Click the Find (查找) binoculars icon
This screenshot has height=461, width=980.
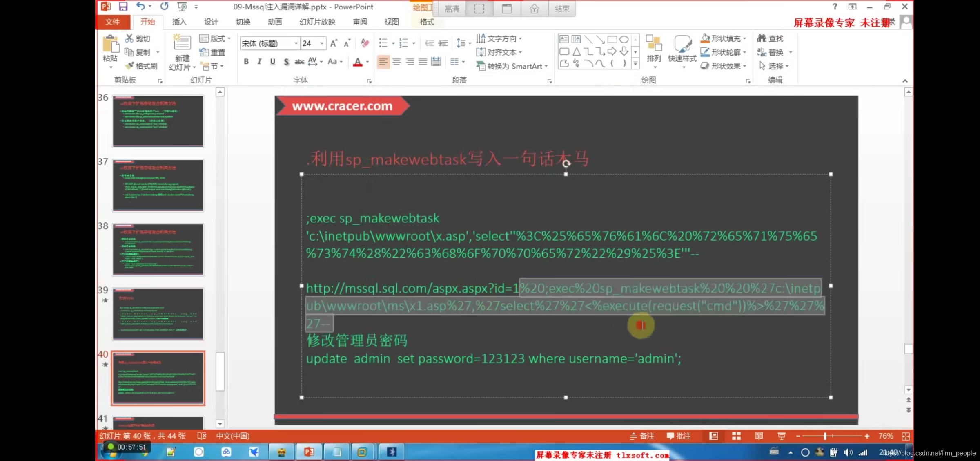click(762, 38)
